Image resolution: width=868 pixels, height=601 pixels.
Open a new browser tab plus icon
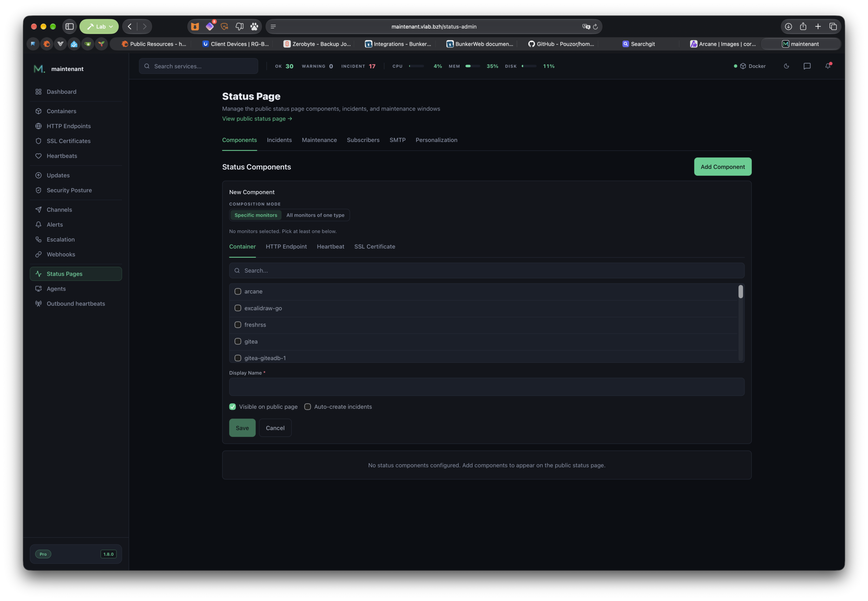[818, 26]
